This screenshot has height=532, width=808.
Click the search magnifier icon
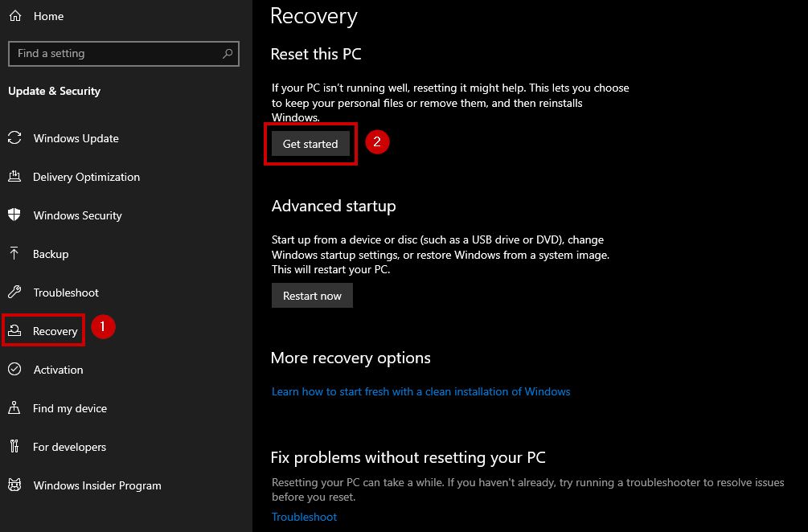point(228,54)
